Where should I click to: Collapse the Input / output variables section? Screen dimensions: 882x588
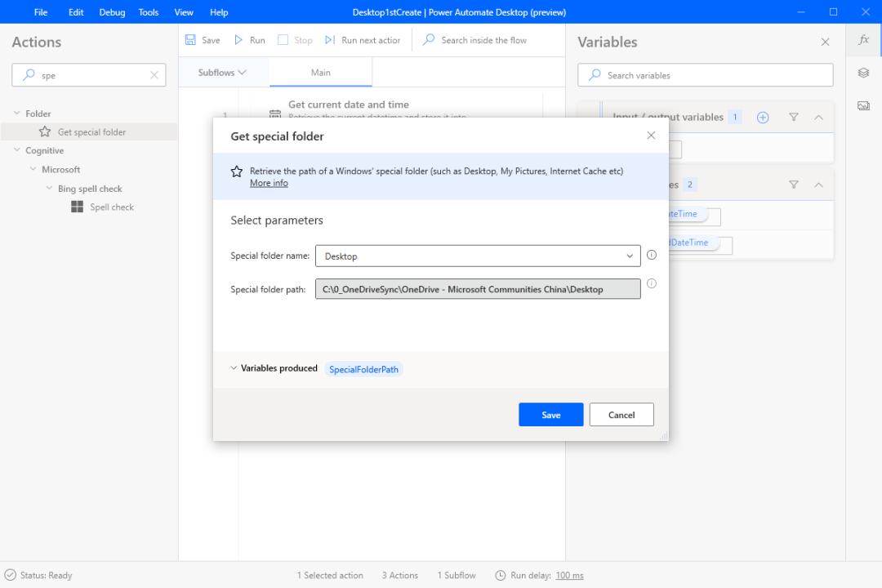point(818,117)
